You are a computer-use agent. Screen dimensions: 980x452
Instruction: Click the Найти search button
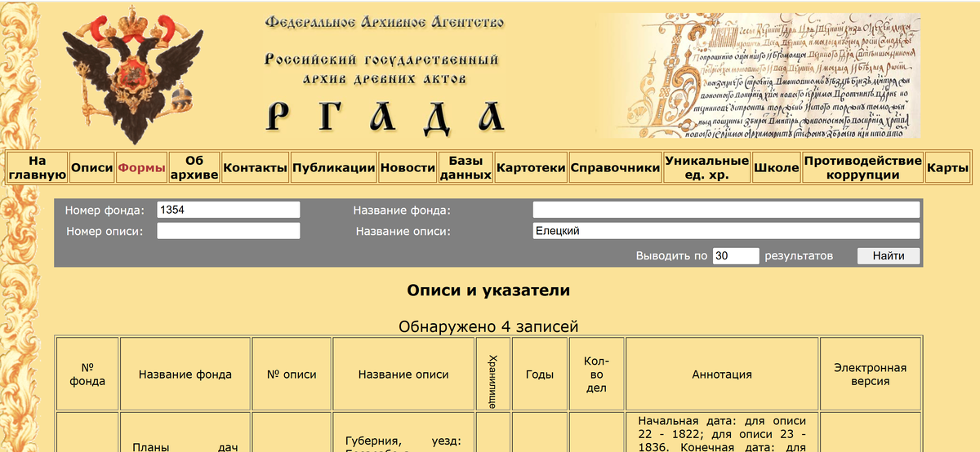pyautogui.click(x=889, y=255)
